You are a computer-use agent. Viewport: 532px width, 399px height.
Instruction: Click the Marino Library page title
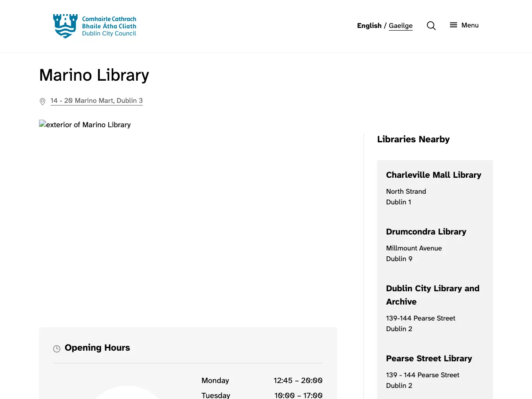click(94, 75)
